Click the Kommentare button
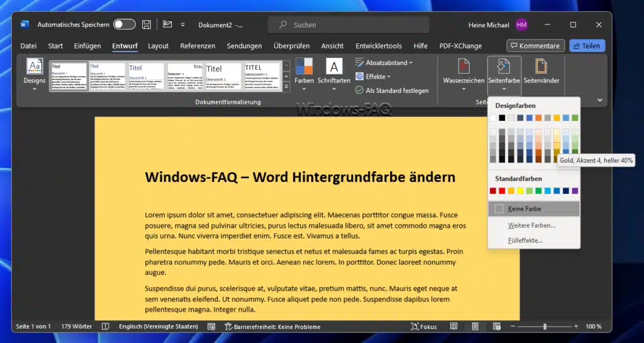Screen dimensions: 644x343 click(x=536, y=46)
